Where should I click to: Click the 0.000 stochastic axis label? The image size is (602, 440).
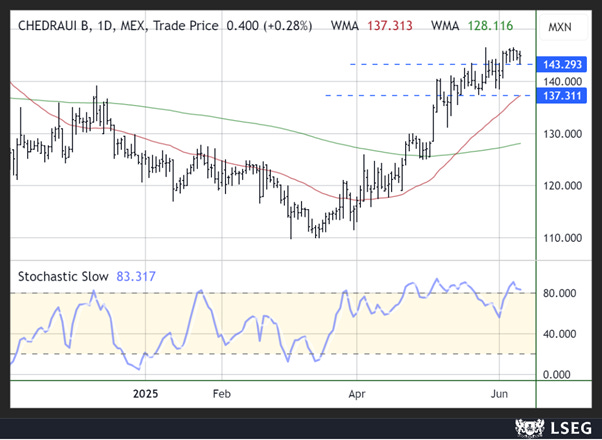557,374
